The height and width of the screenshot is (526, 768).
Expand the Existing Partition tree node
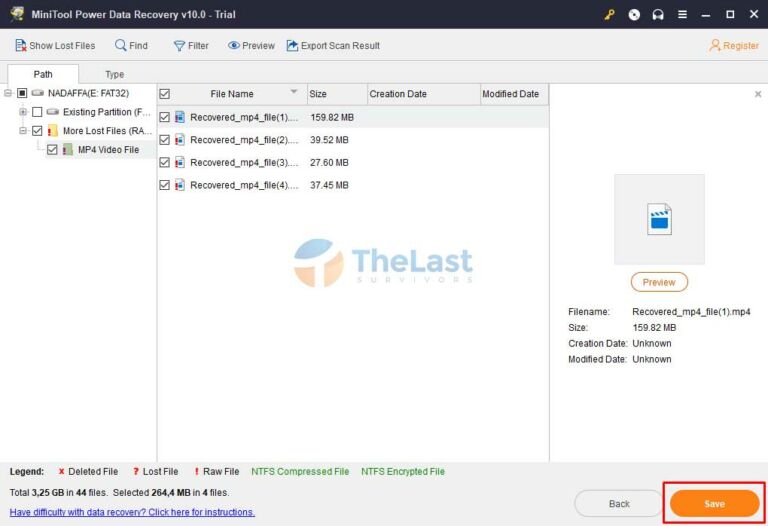23,112
